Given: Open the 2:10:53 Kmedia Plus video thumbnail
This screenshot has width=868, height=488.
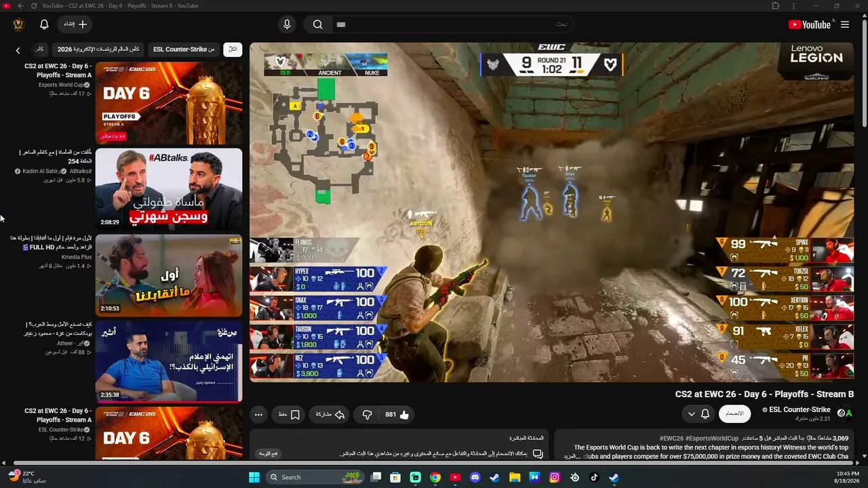Looking at the screenshot, I should (169, 275).
